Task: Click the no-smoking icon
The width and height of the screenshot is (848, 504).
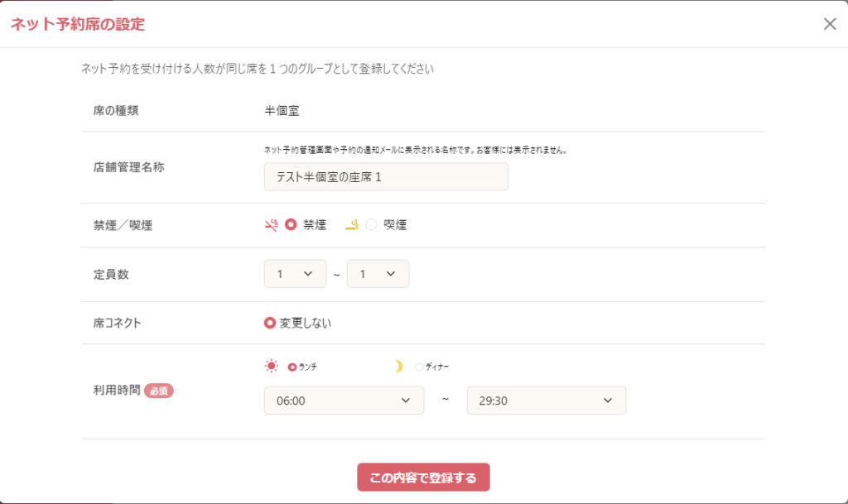Action: click(x=271, y=224)
